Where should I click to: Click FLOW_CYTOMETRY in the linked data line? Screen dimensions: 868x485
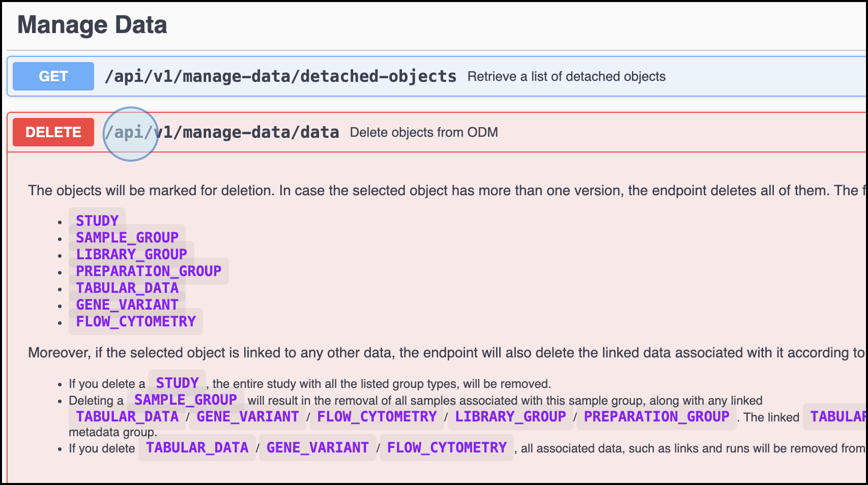click(377, 416)
